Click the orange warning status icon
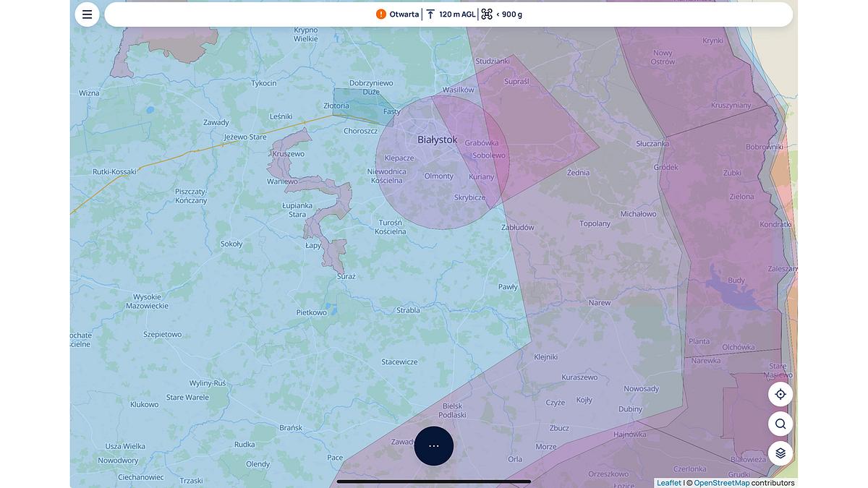Image resolution: width=868 pixels, height=488 pixels. pos(381,14)
